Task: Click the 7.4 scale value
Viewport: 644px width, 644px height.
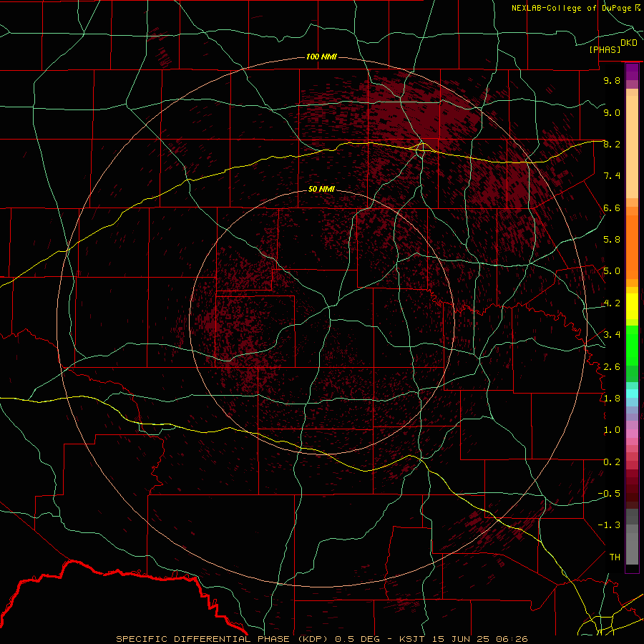Action: tap(612, 176)
